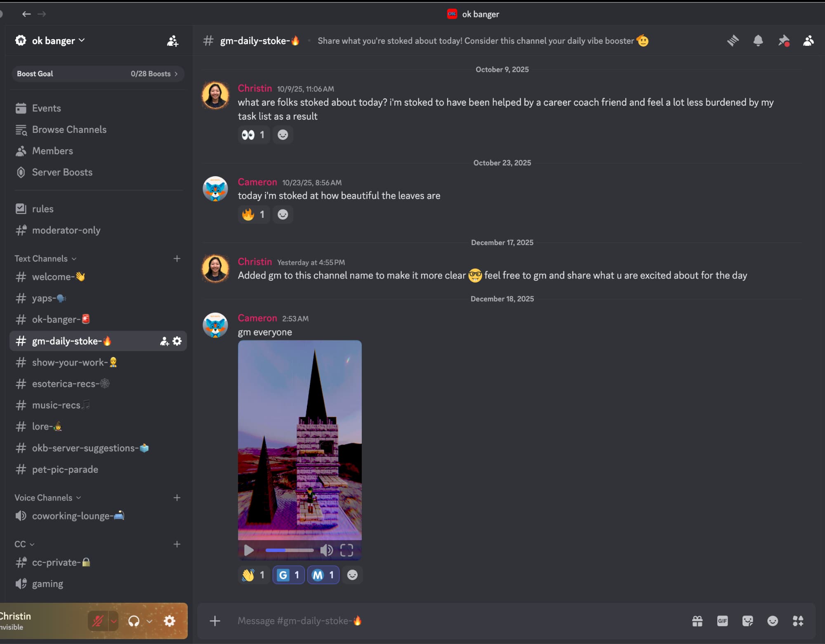Toggle headphones deafen button
Viewport: 825px width, 644px height.
click(x=134, y=621)
